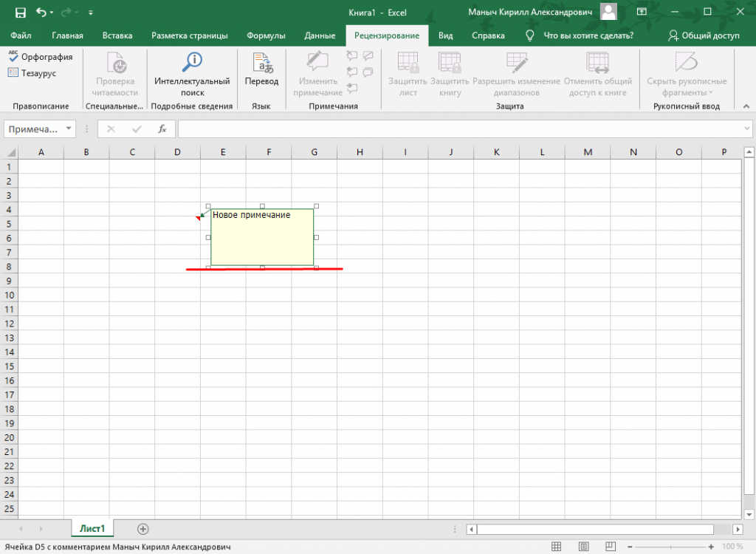Image resolution: width=756 pixels, height=554 pixels.
Task: Add a new sheet with the plus button
Action: 142,529
